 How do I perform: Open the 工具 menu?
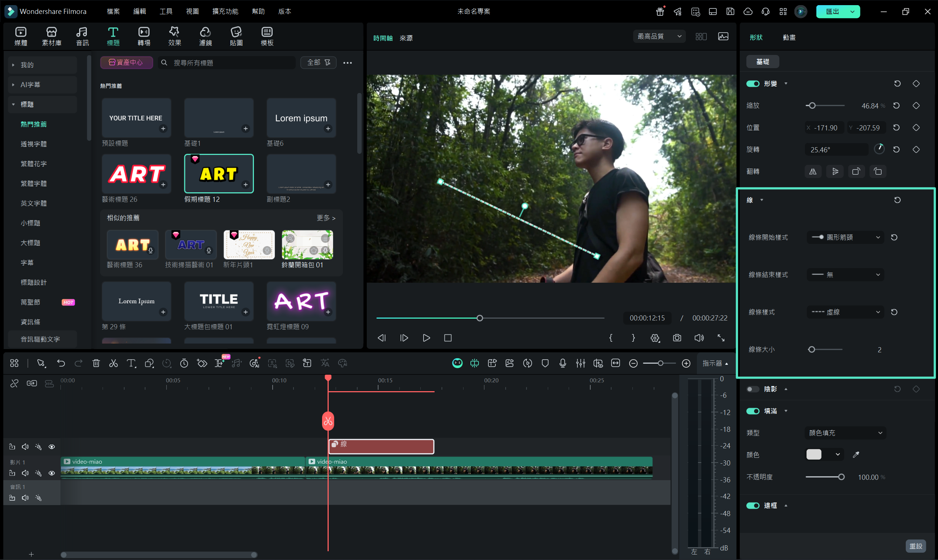pyautogui.click(x=166, y=11)
